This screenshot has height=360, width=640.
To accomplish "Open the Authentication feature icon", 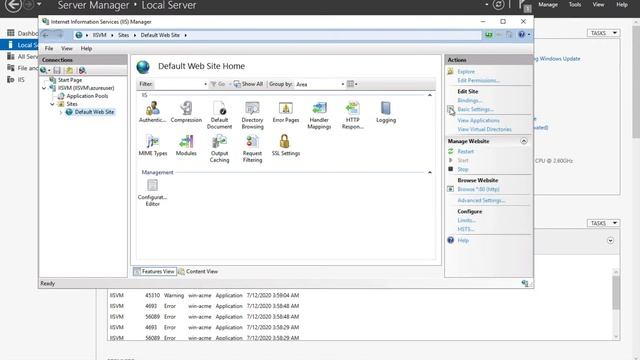I will 153,112.
